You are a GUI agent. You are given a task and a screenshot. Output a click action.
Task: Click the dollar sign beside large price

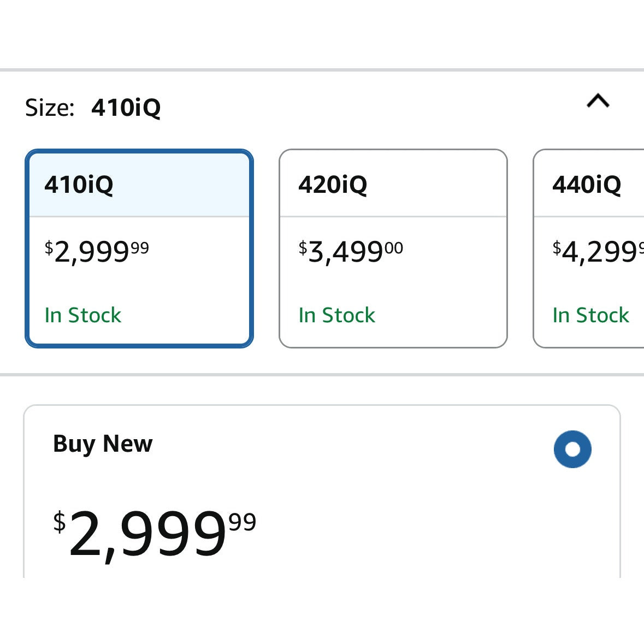click(x=60, y=522)
